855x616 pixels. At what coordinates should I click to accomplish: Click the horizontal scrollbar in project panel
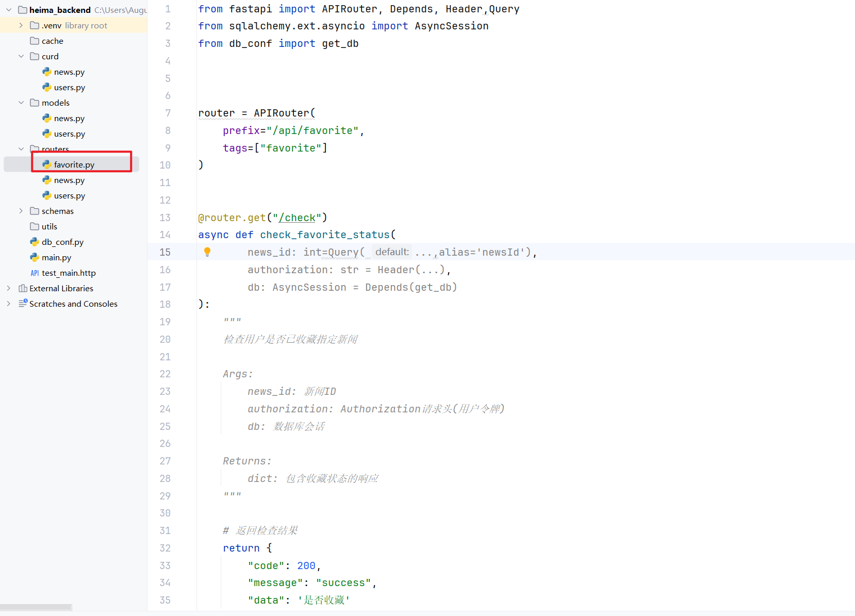click(x=36, y=607)
